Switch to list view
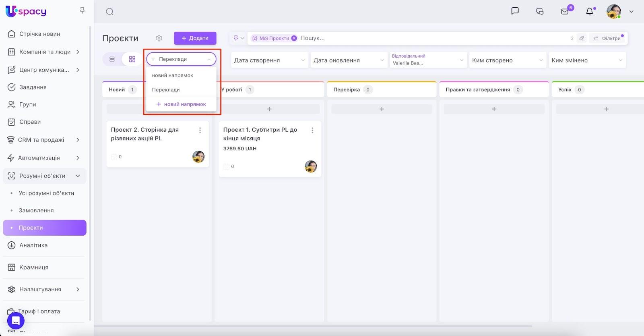This screenshot has width=644, height=336. pyautogui.click(x=112, y=59)
